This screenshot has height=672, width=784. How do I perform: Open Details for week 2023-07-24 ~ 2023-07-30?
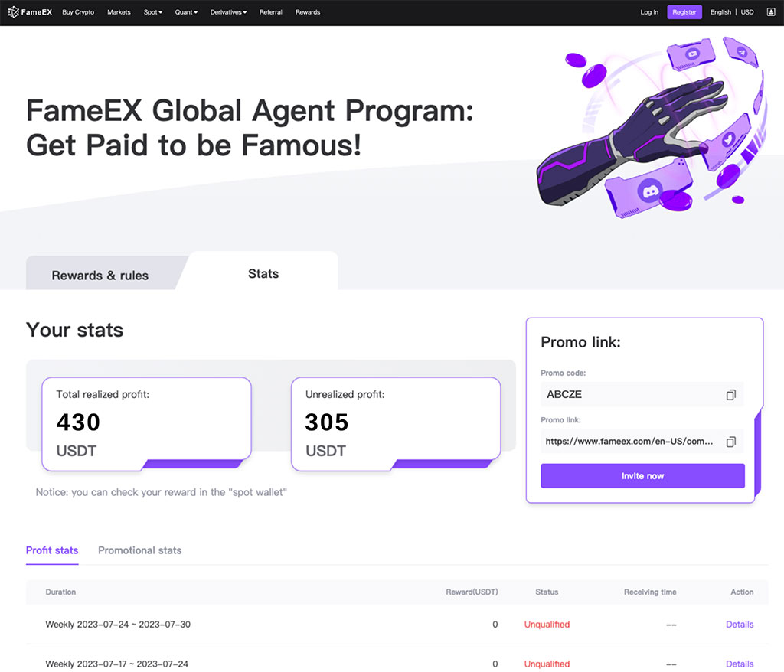pyautogui.click(x=740, y=625)
